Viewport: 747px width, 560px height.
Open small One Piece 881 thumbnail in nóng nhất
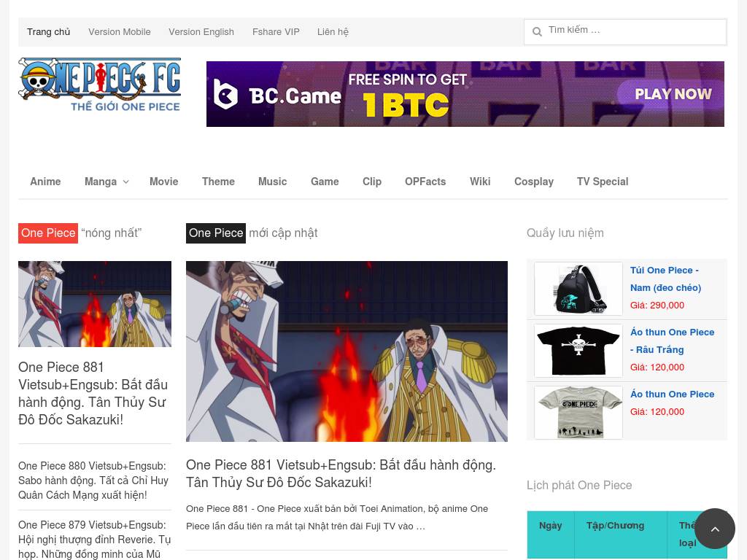[x=95, y=304]
